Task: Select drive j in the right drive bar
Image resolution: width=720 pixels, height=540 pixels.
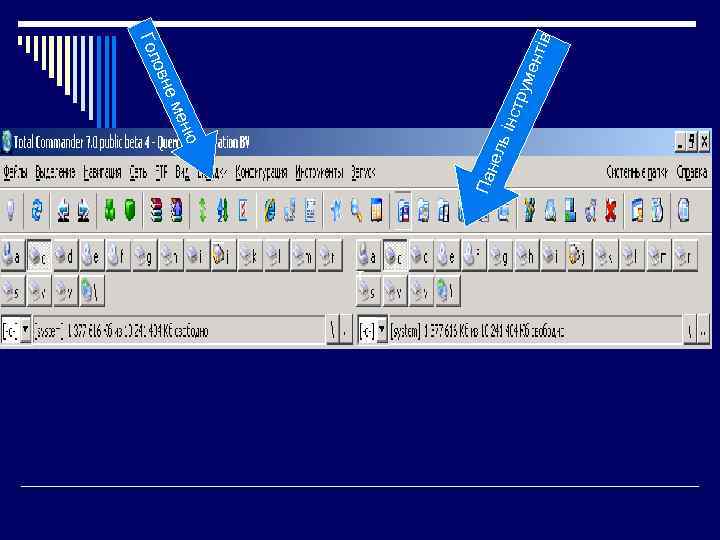Action: coord(579,255)
